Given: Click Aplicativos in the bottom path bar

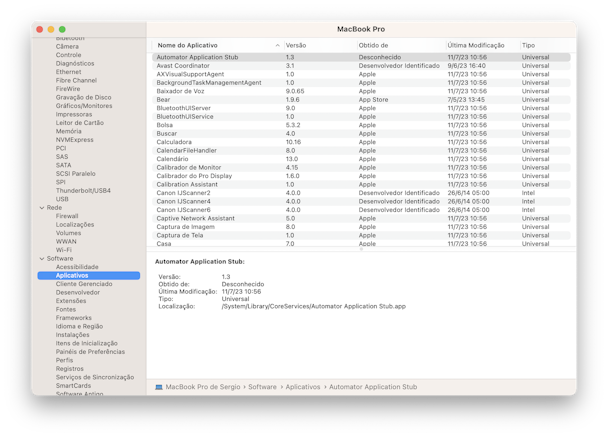Looking at the screenshot, I should (x=303, y=387).
